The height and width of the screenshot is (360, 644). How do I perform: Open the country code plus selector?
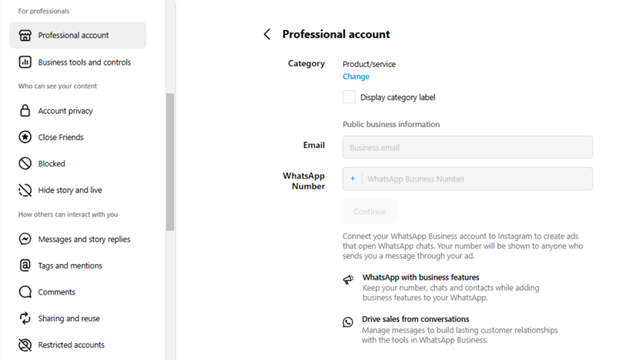point(352,179)
